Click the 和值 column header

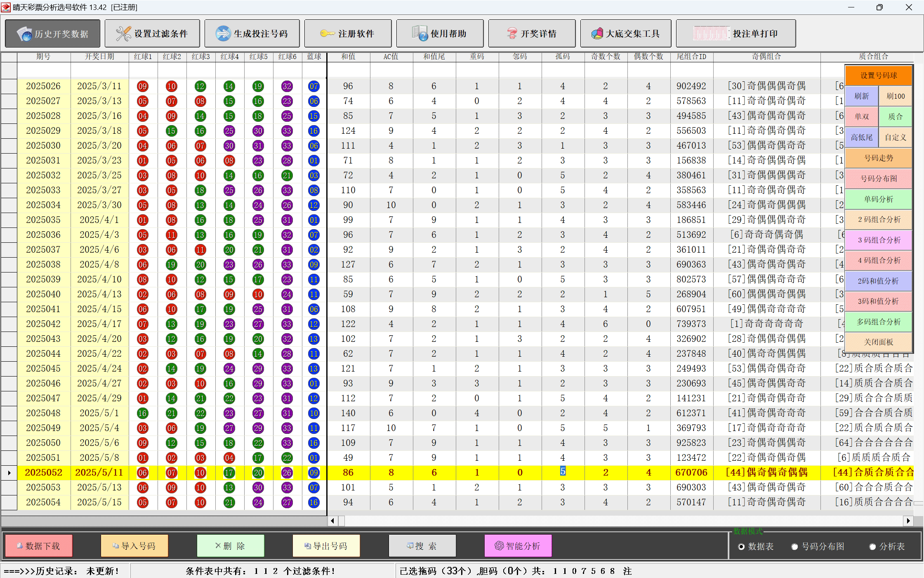348,57
